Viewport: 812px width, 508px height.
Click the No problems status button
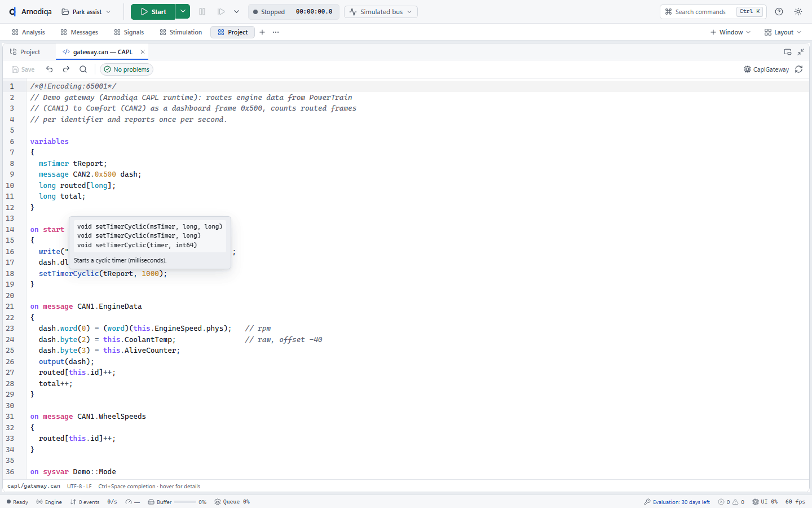(x=127, y=69)
